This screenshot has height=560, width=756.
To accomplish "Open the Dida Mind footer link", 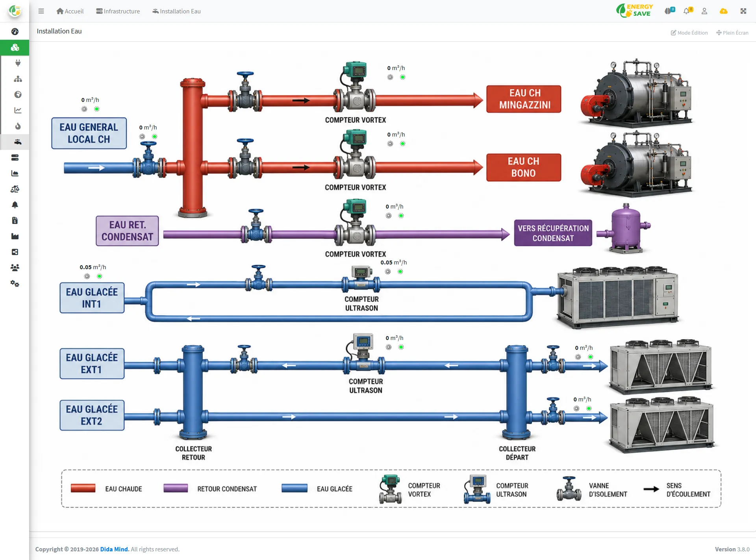I will click(x=115, y=549).
